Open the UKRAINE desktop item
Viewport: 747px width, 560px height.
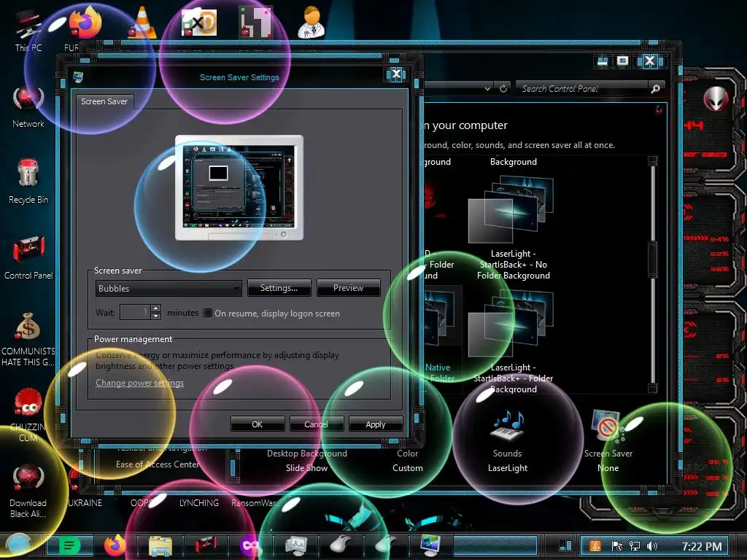(x=85, y=502)
